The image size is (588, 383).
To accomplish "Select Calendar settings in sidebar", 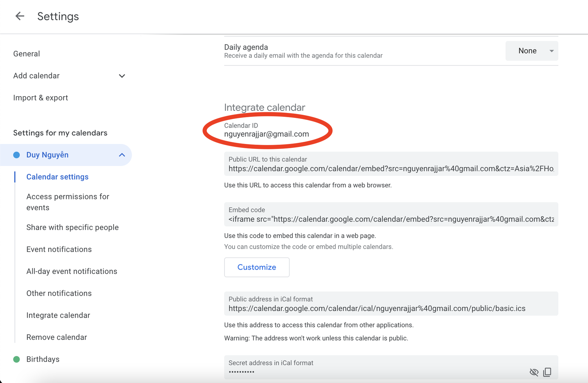I will 57,177.
